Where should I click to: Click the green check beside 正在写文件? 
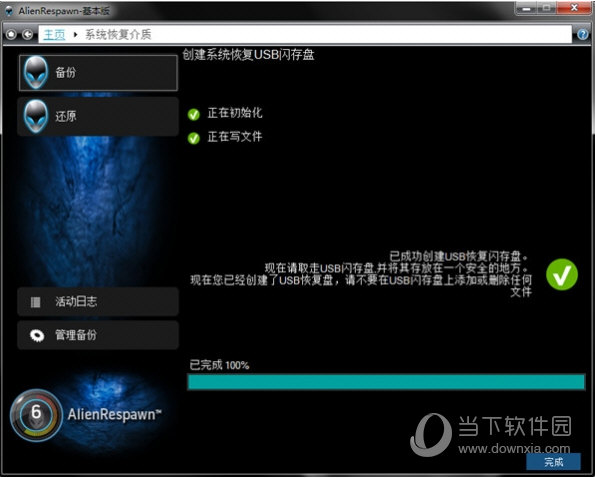(x=194, y=138)
